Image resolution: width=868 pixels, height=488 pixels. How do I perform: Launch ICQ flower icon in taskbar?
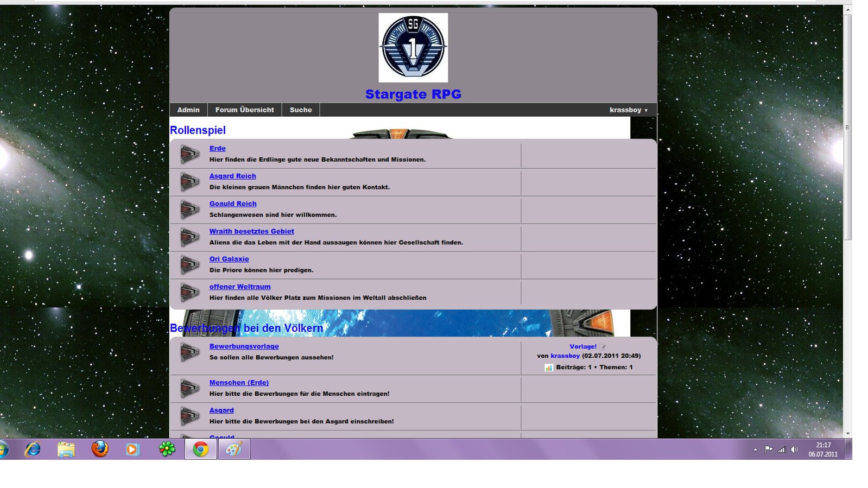[167, 449]
